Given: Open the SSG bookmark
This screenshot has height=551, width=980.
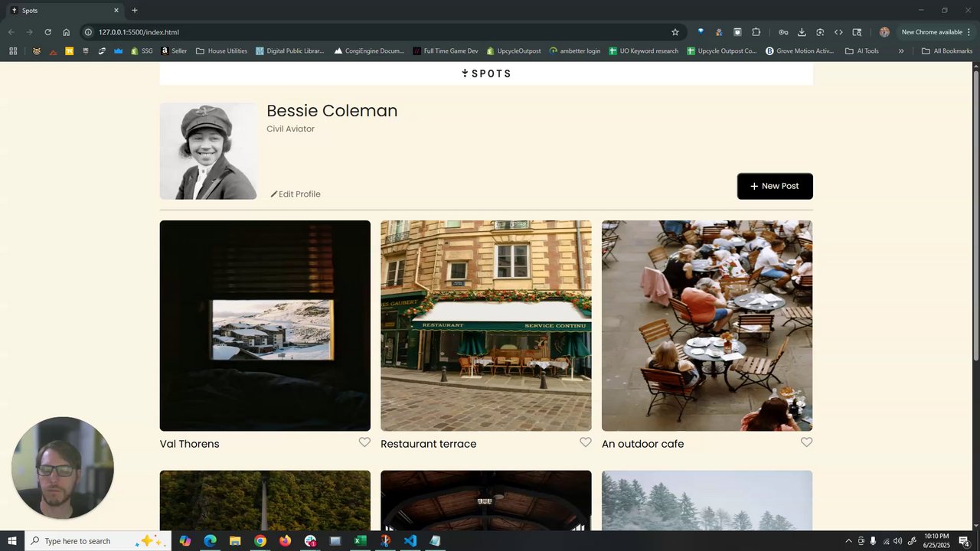Looking at the screenshot, I should point(142,51).
